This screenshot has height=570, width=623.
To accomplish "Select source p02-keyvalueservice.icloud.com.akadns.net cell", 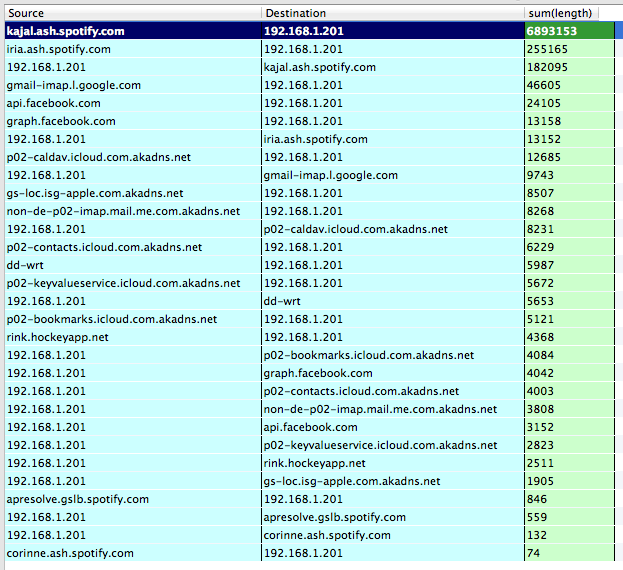I will [133, 283].
